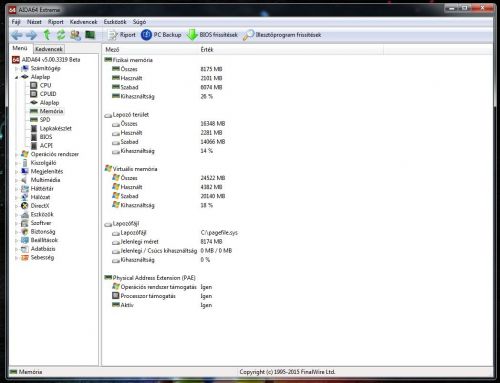
Task: Select the Lapozó terület group row
Action: click(127, 115)
